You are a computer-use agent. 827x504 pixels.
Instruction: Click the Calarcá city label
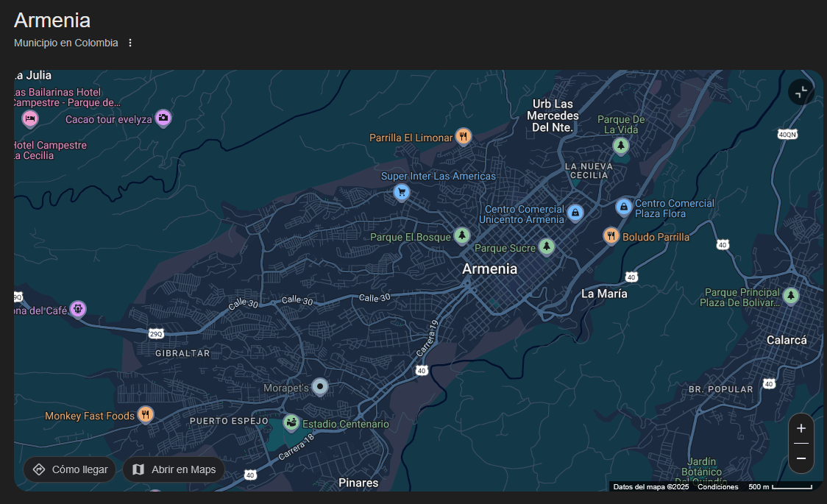pyautogui.click(x=787, y=340)
